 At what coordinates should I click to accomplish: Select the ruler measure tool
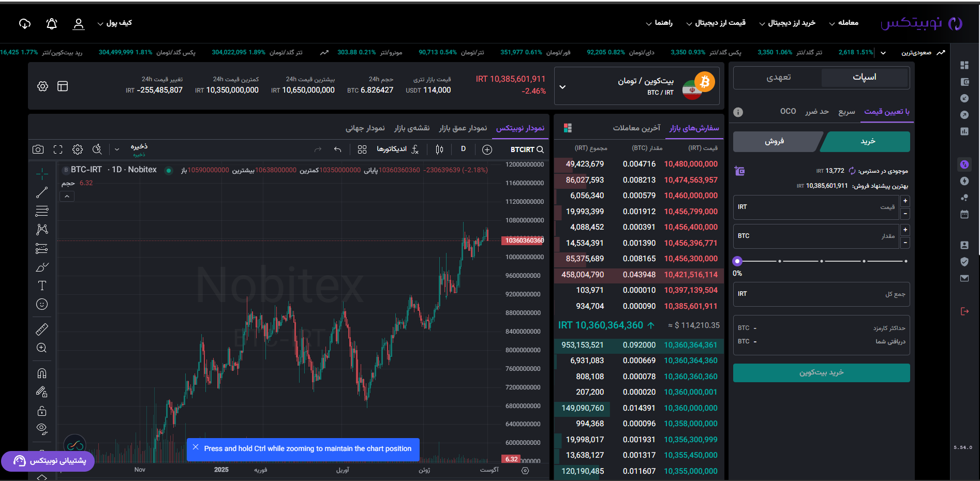tap(42, 329)
